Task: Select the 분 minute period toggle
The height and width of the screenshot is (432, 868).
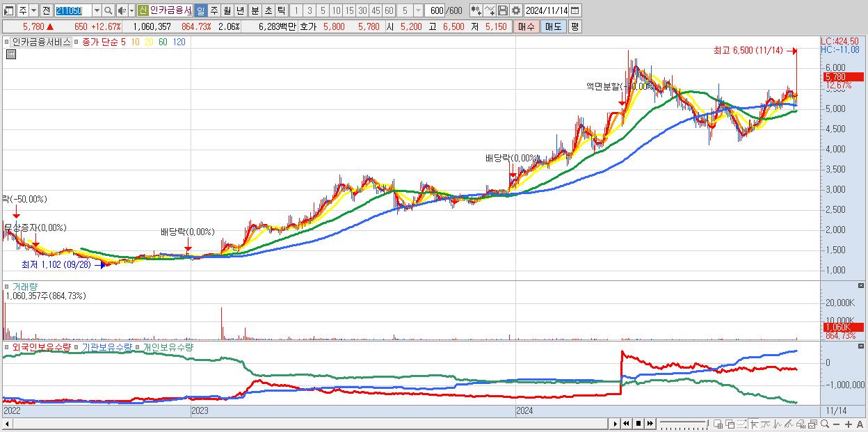Action: click(255, 10)
